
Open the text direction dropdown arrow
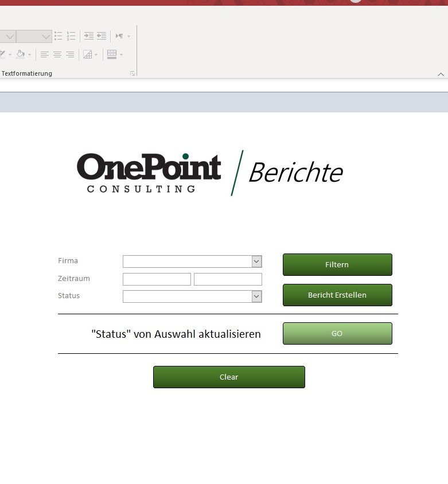point(128,37)
